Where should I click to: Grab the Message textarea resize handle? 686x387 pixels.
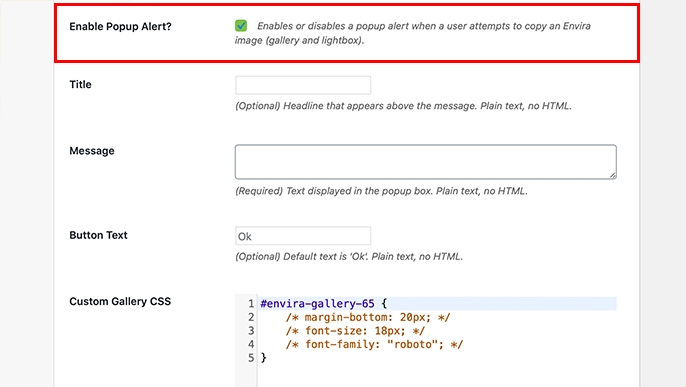pyautogui.click(x=612, y=175)
